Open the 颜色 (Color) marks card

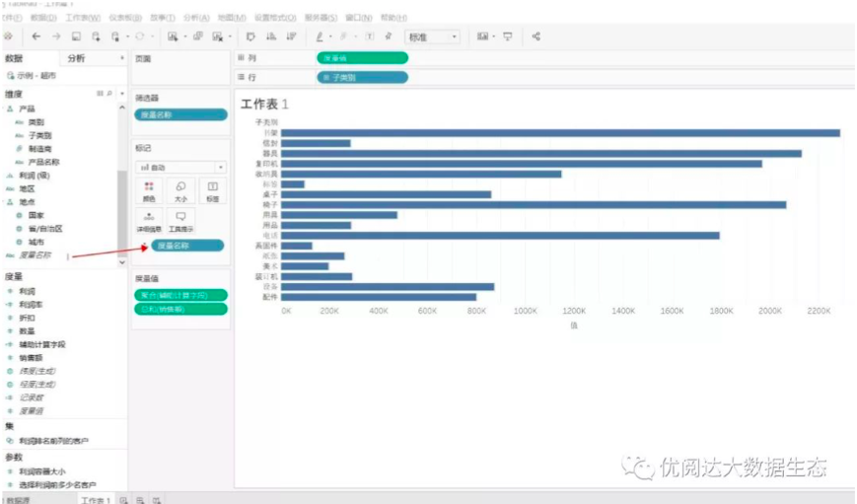click(149, 190)
